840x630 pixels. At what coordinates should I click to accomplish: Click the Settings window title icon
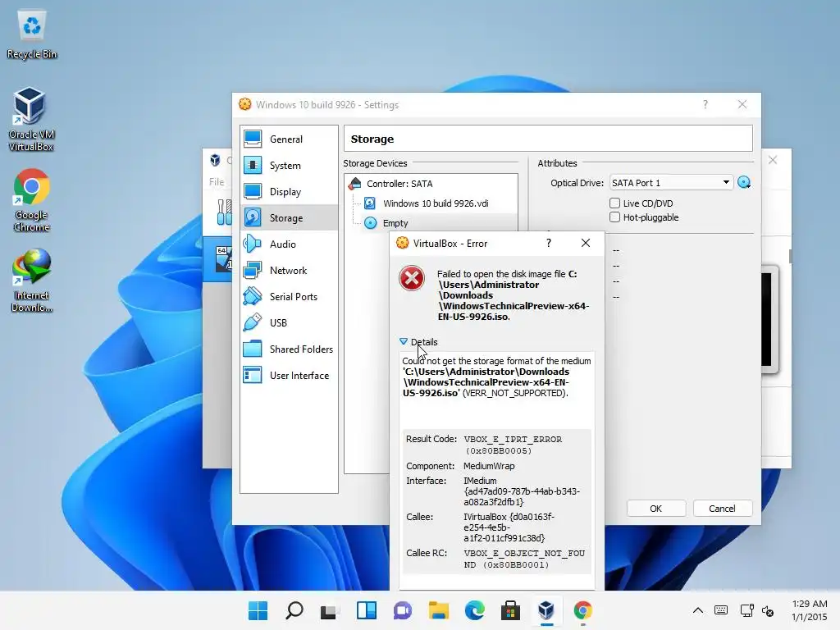pyautogui.click(x=244, y=104)
